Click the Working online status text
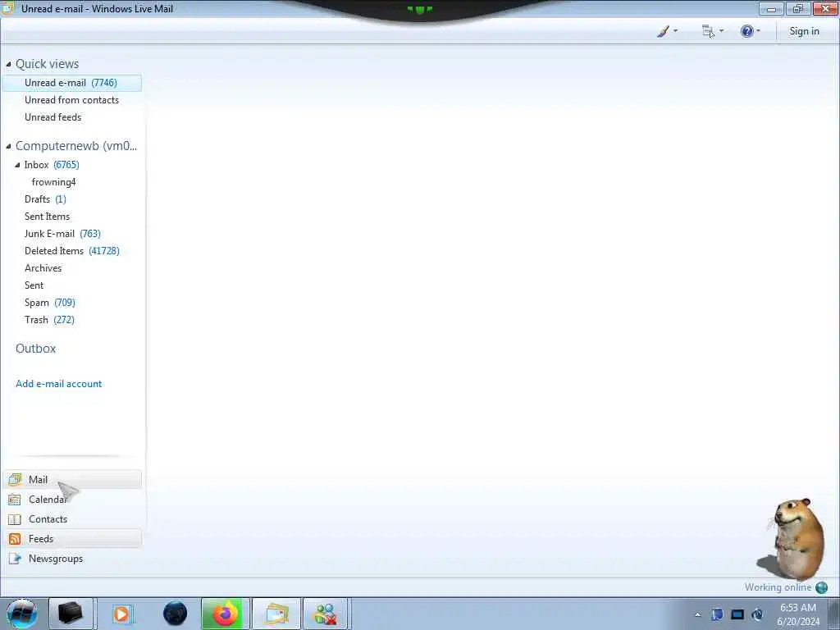840x630 pixels. click(x=778, y=587)
